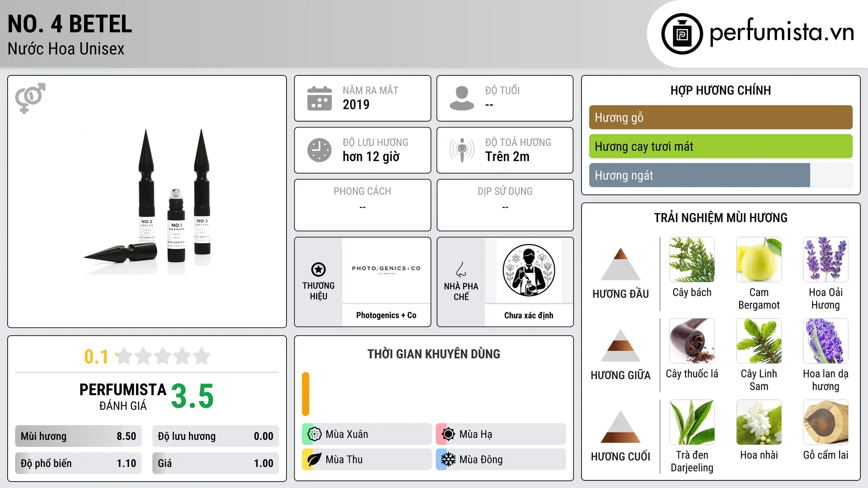Click the launch year value 2019
Screen dimensions: 868x488
coord(356,105)
